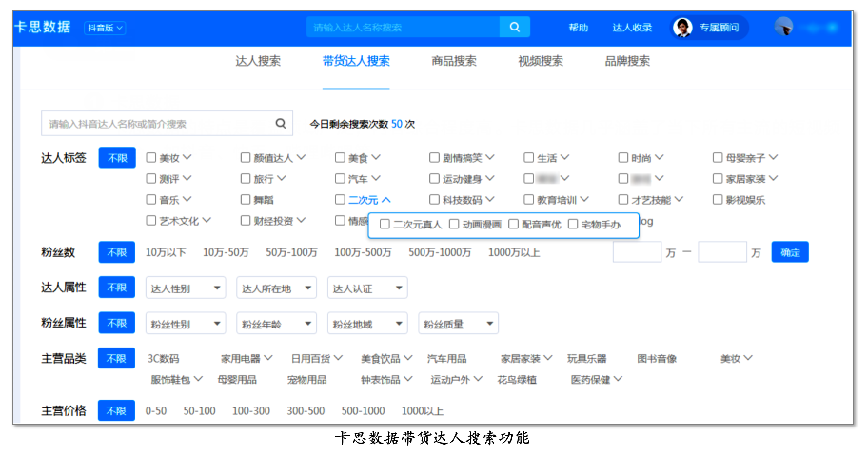Click the magnifier icon in the Douyin creator search box
This screenshot has width=868, height=457.
[281, 124]
